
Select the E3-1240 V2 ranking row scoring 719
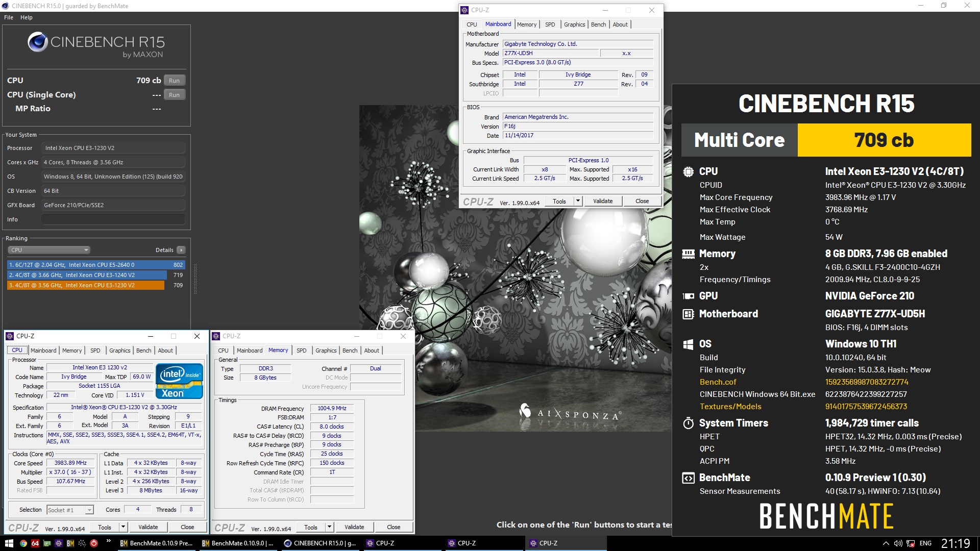[96, 275]
